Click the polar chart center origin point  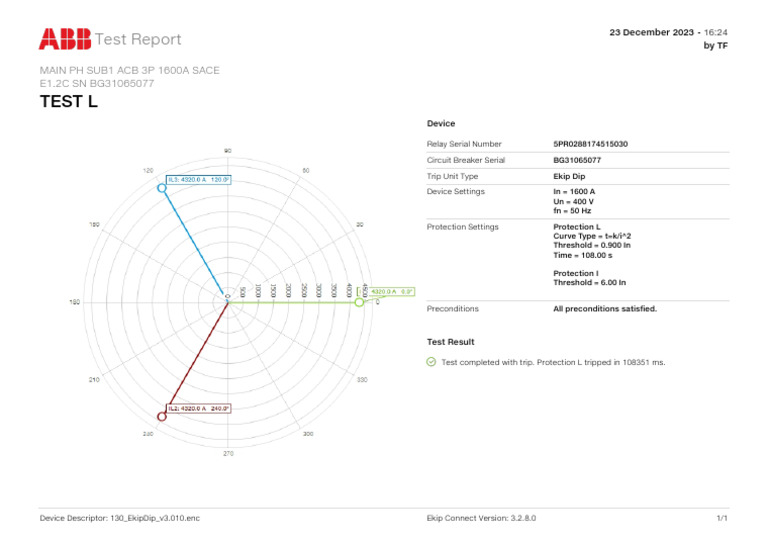point(228,296)
